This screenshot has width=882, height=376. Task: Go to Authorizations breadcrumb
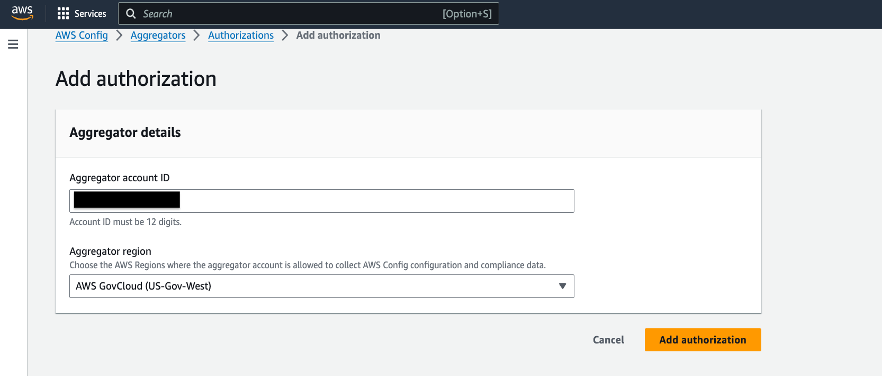241,35
